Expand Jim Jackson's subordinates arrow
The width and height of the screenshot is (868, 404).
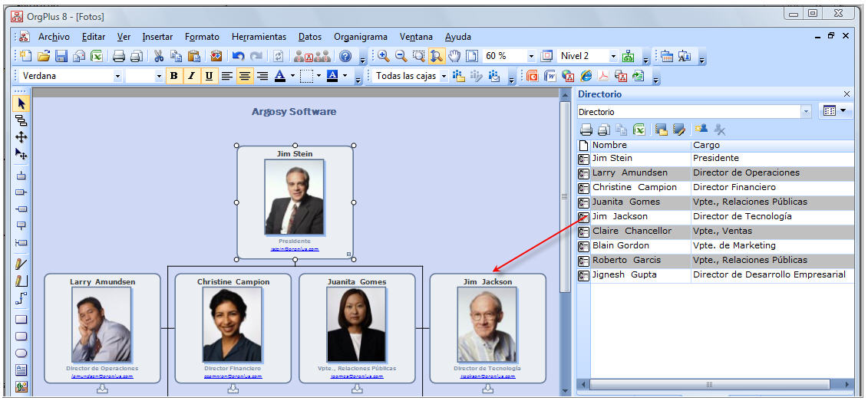[x=487, y=389]
